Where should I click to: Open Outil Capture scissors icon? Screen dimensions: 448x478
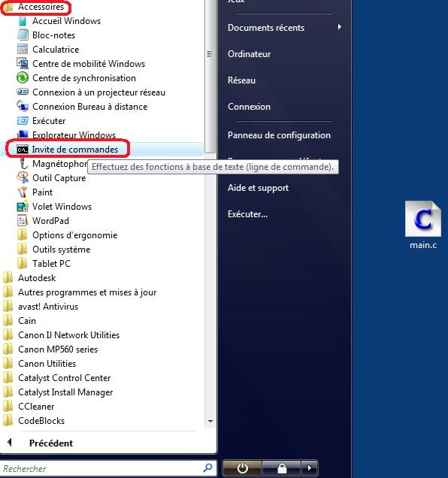click(x=23, y=177)
